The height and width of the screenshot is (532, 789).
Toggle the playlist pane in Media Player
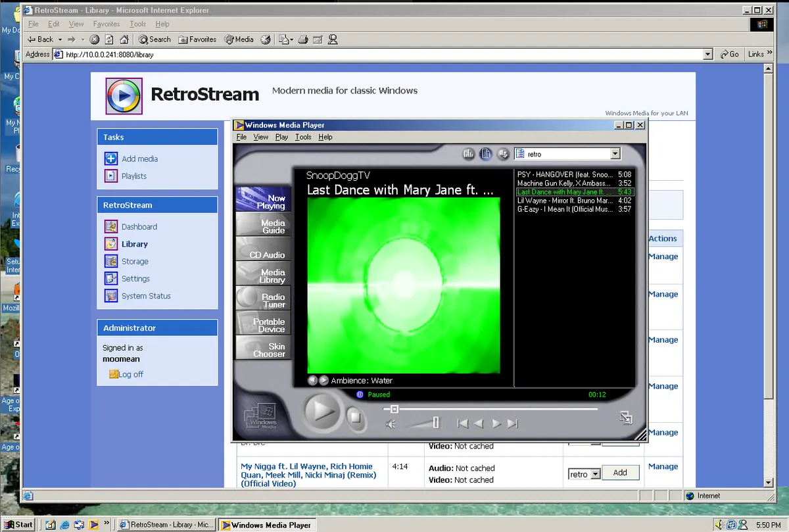click(486, 154)
